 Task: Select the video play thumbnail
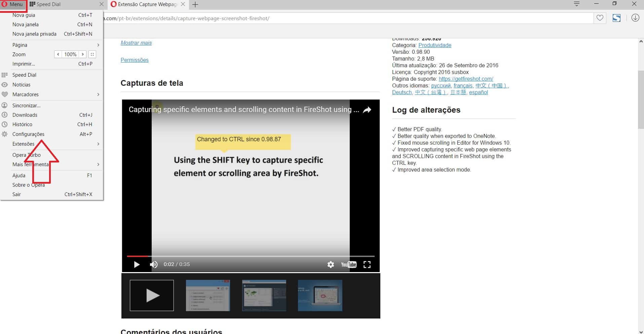tap(152, 295)
